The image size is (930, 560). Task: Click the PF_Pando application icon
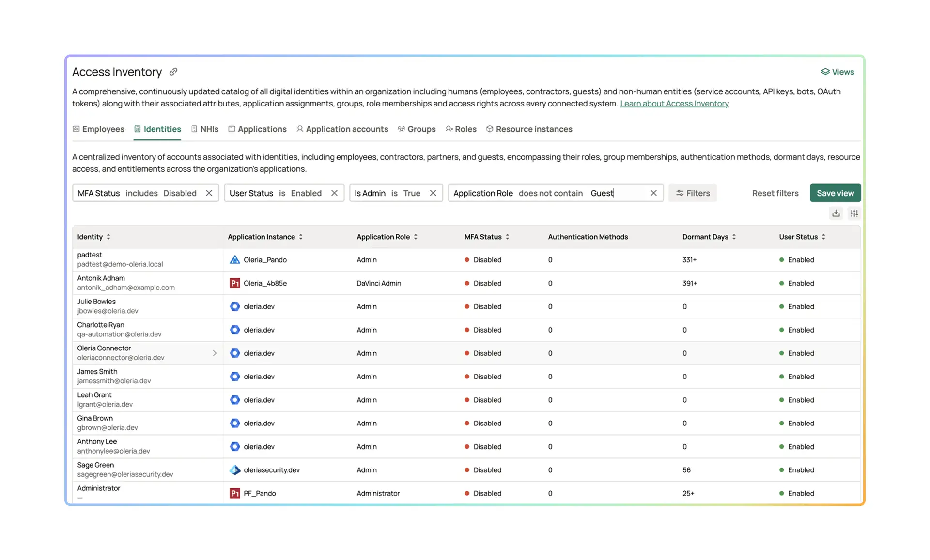coord(235,493)
